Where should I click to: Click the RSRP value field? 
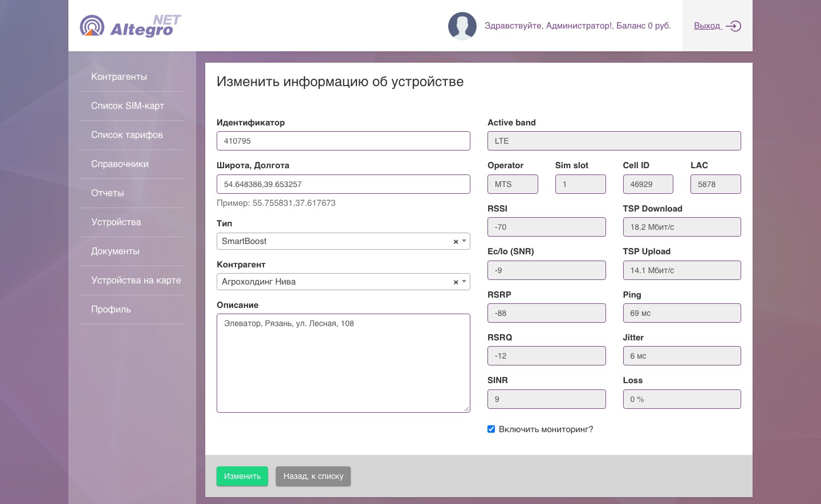click(x=547, y=313)
